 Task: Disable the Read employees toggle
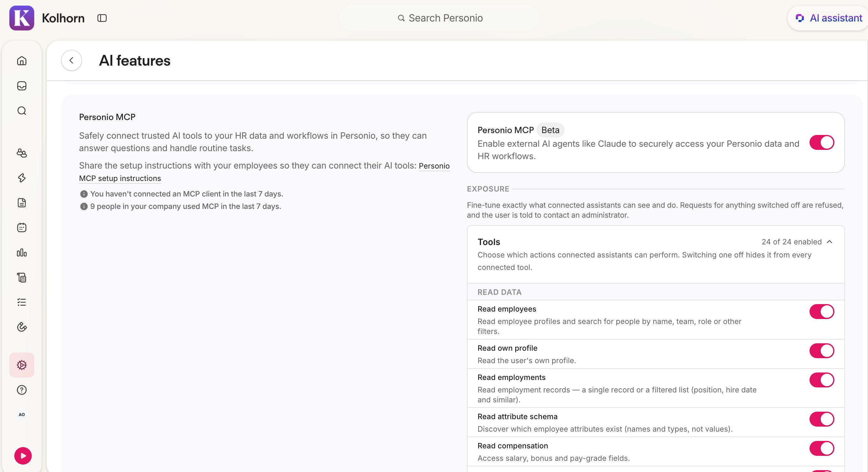click(x=822, y=312)
